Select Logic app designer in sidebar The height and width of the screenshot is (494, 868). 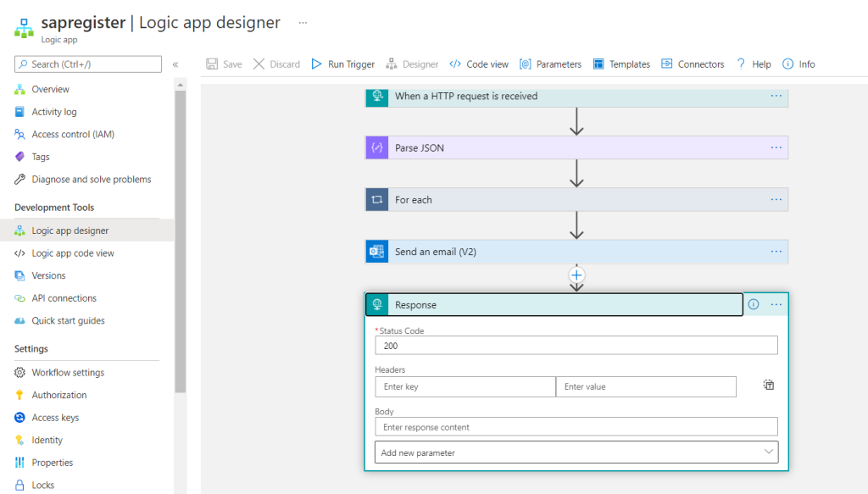[87, 230]
